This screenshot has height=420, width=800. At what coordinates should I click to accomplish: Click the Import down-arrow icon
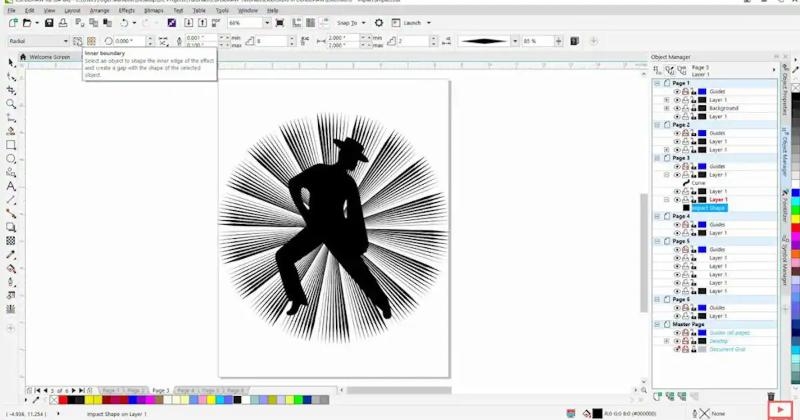click(x=188, y=23)
